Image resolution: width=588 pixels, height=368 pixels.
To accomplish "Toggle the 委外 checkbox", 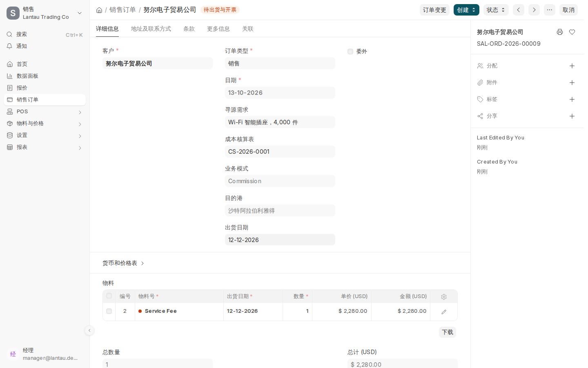I will click(350, 52).
